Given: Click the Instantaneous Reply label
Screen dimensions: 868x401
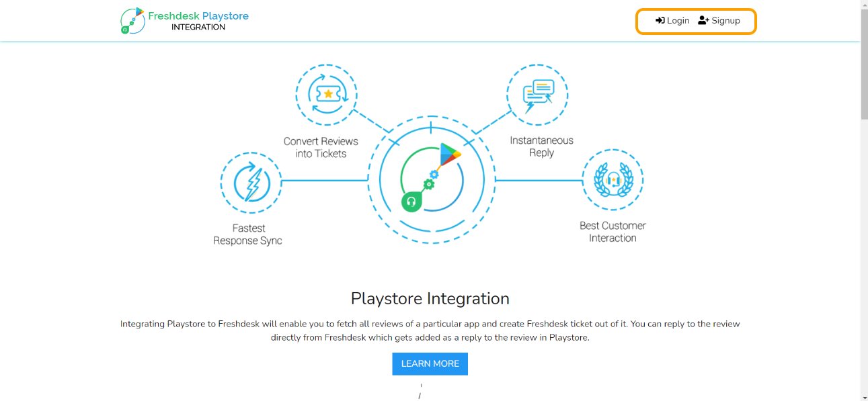Looking at the screenshot, I should 541,146.
